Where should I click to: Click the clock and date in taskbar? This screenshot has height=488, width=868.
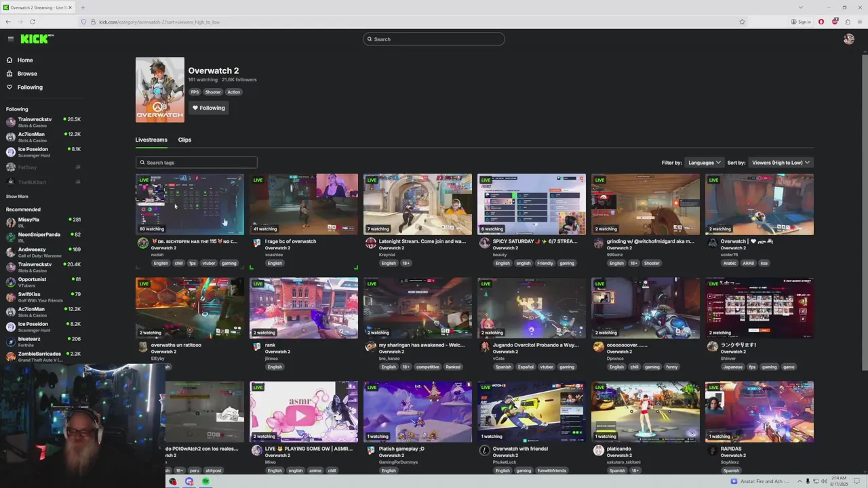pos(840,482)
